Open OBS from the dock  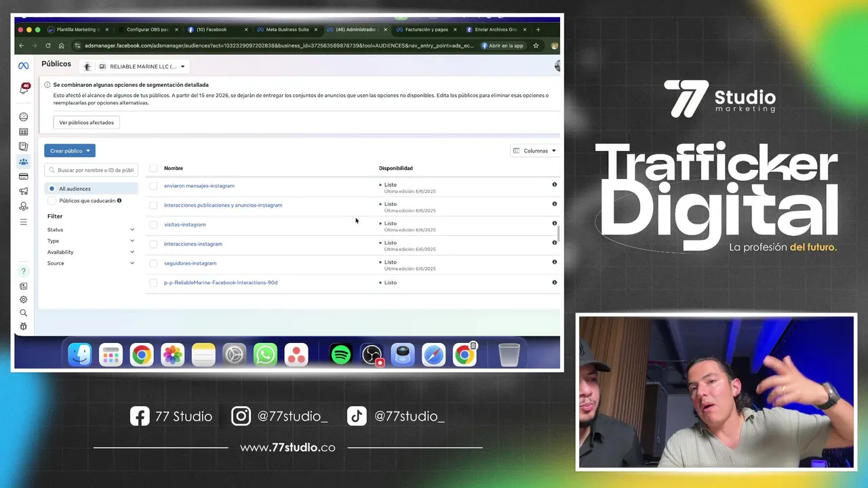(x=372, y=354)
